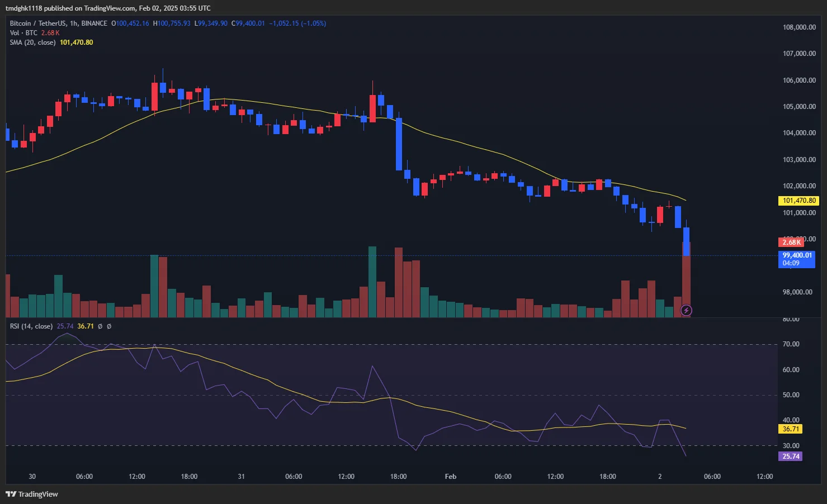827x504 pixels.
Task: Select the SMA (20, close) indicator legend
Action: tap(32, 42)
